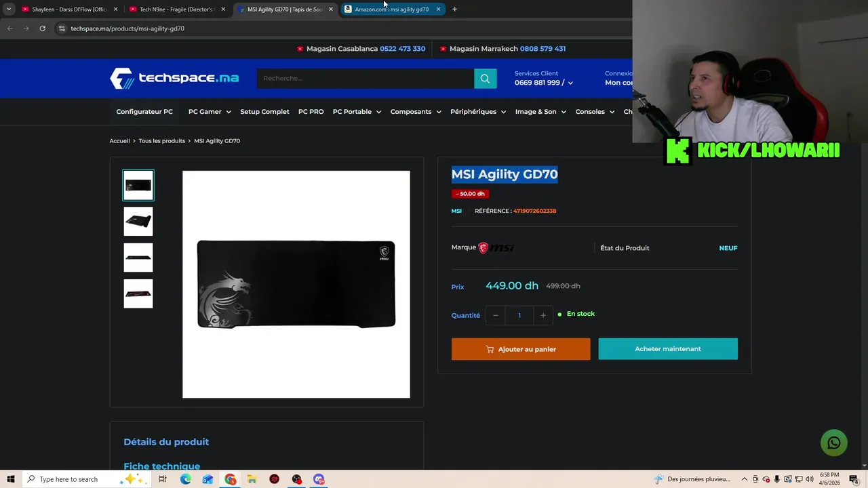Click Tous les produits breadcrumb
Viewport: 868px width, 488px height.
point(161,141)
